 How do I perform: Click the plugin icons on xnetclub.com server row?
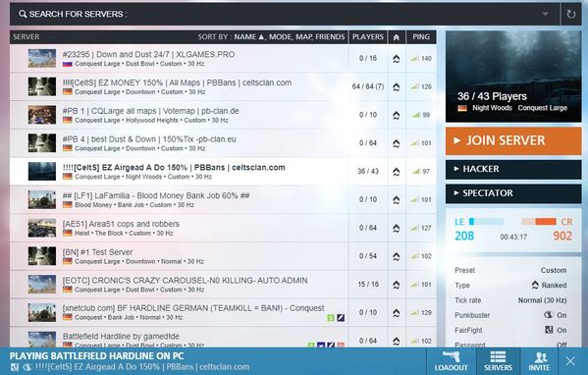click(x=336, y=318)
